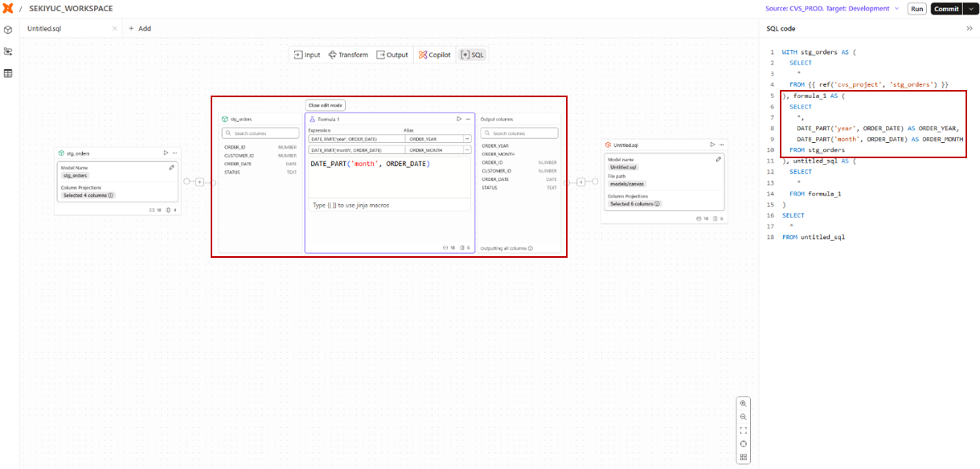Click the center/recenter canvas icon
Viewport: 980px width, 469px height.
tap(744, 444)
